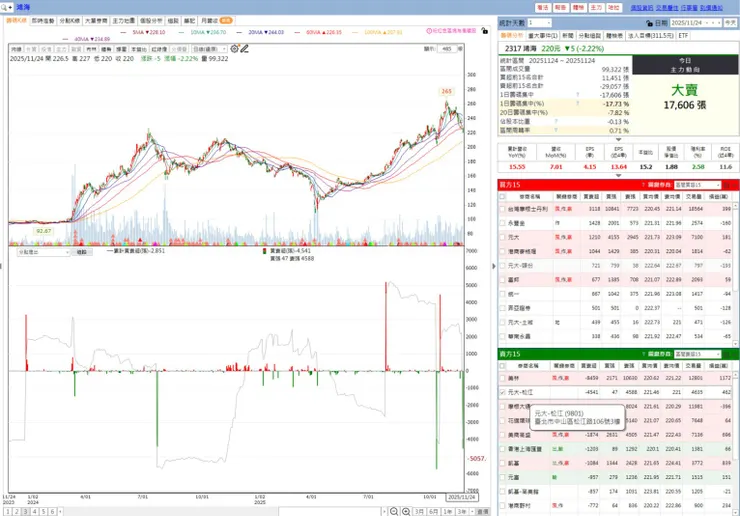Open the 重大事件(1) tab
This screenshot has height=516, width=740.
543,35
